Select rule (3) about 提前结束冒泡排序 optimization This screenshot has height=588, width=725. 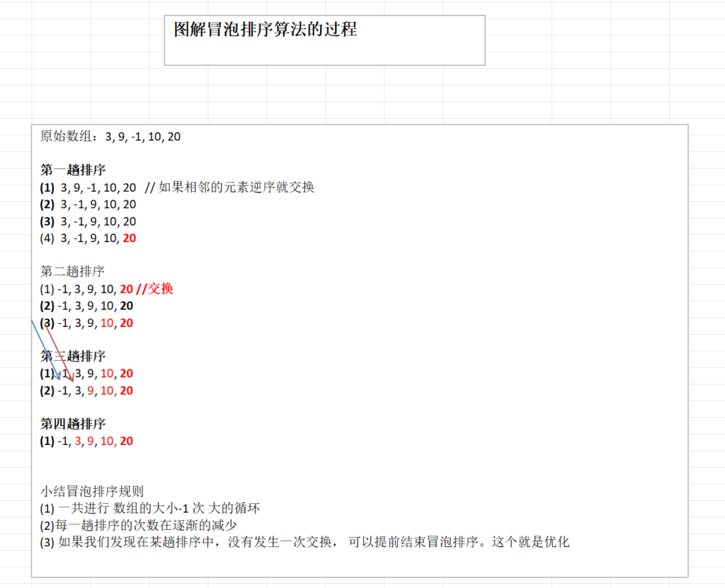[x=304, y=542]
